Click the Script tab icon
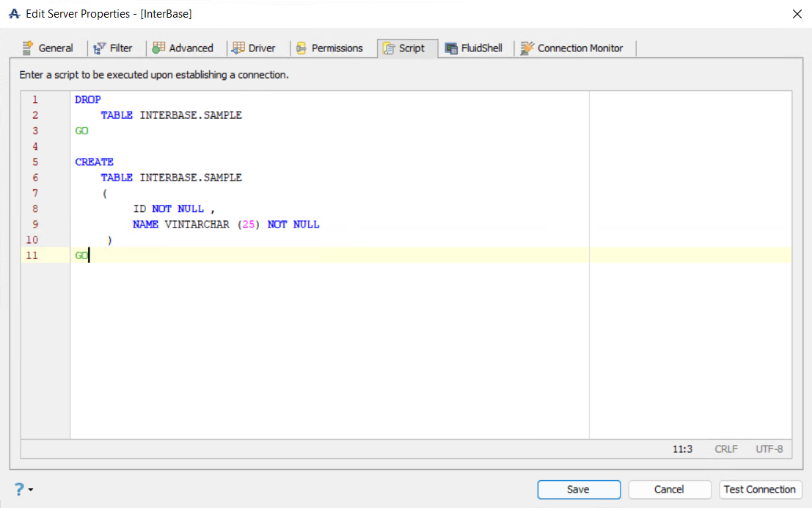 (388, 48)
